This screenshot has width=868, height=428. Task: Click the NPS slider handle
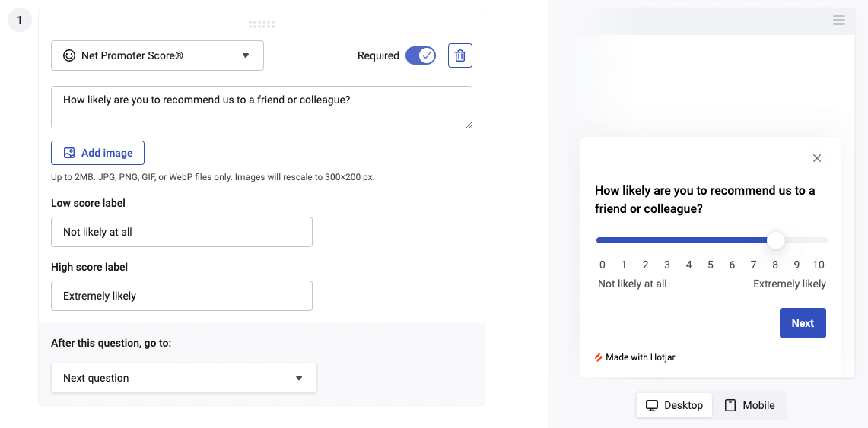click(775, 240)
